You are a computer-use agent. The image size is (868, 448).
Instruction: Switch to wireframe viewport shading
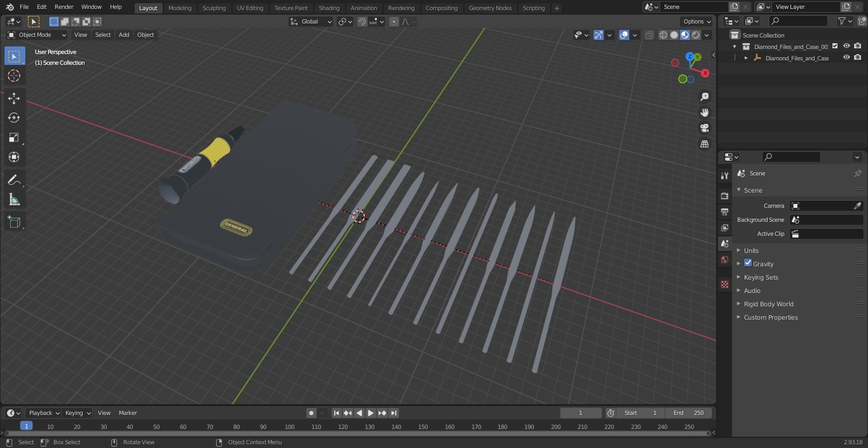(663, 35)
